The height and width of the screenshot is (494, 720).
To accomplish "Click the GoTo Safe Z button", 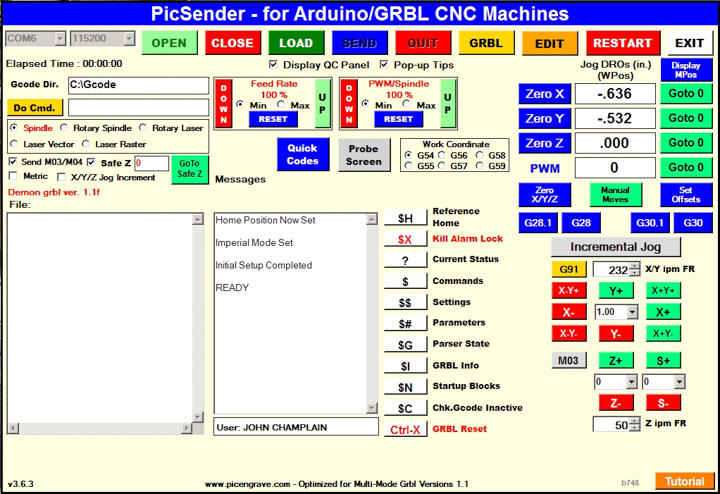I will click(x=190, y=169).
